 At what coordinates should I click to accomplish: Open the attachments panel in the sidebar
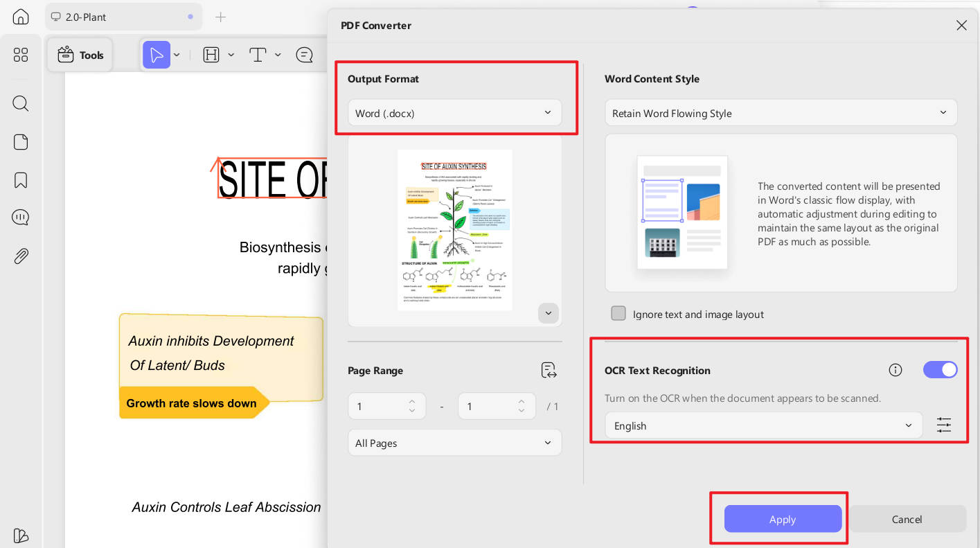(x=21, y=256)
